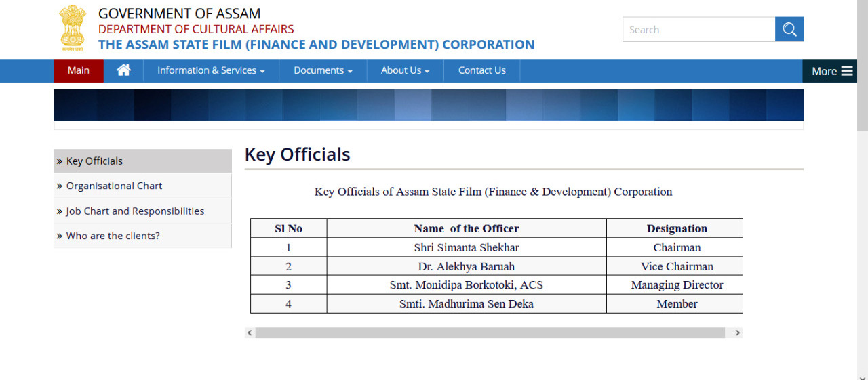This screenshot has width=868, height=380.
Task: Click Department of Cultural Affairs text
Action: point(196,29)
